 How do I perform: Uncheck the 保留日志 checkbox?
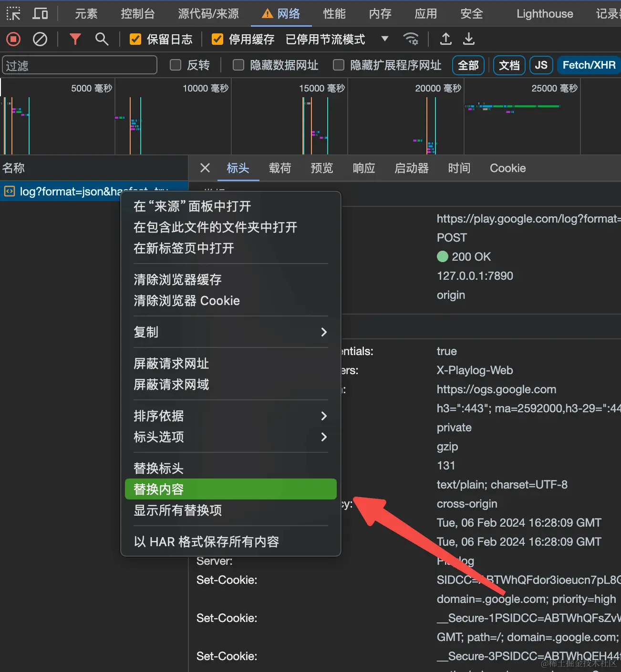click(x=135, y=39)
